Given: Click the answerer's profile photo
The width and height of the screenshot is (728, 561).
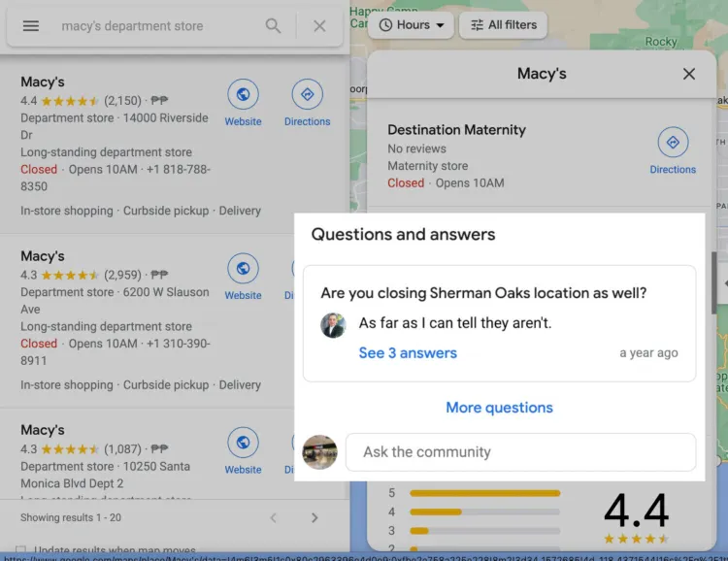Looking at the screenshot, I should [333, 325].
